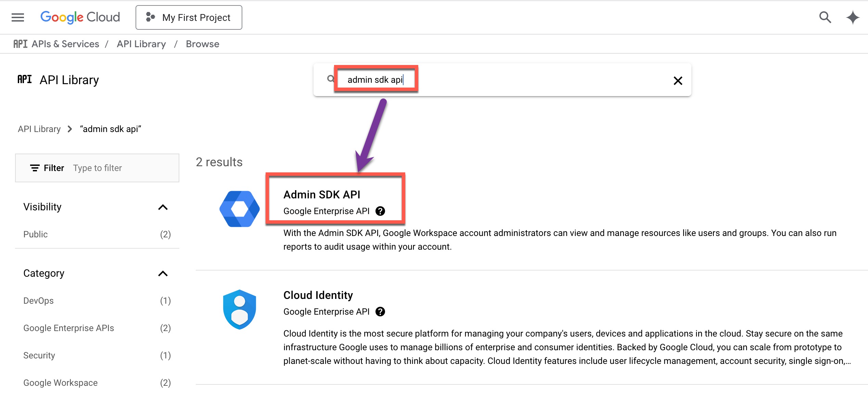
Task: Click the top-right search magnifier icon
Action: point(825,17)
